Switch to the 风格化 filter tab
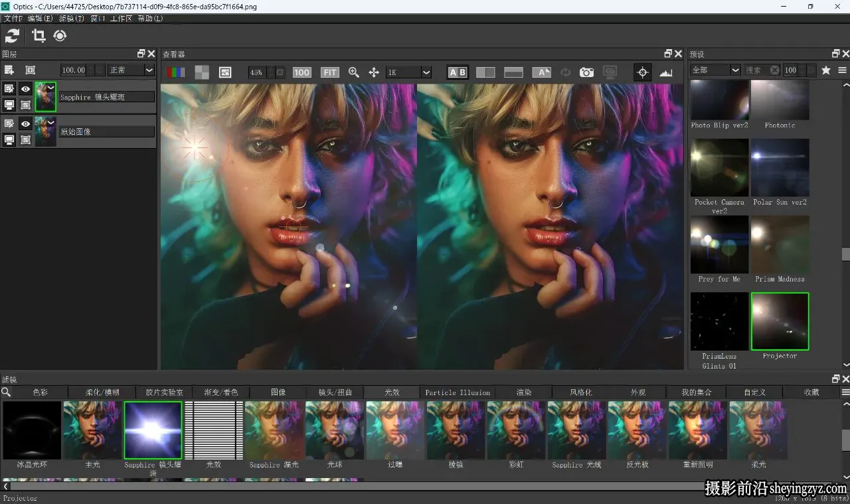 [581, 392]
